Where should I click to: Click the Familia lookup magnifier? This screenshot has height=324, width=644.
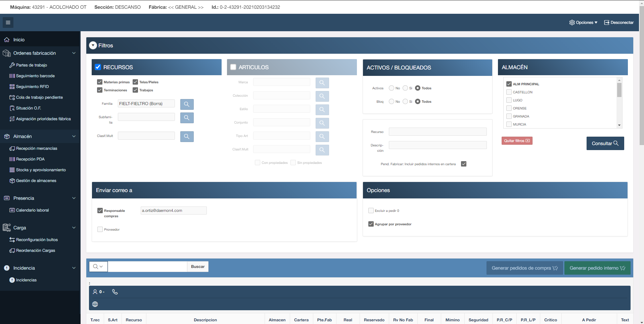[187, 104]
